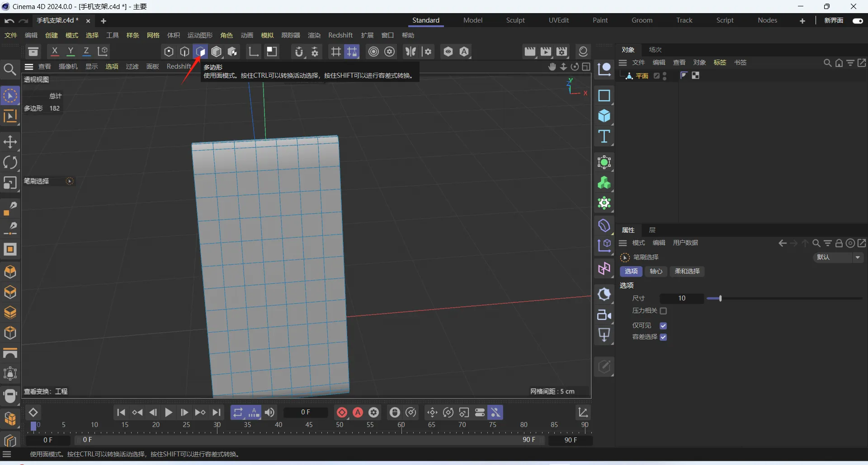Play the animation forward

(168, 413)
